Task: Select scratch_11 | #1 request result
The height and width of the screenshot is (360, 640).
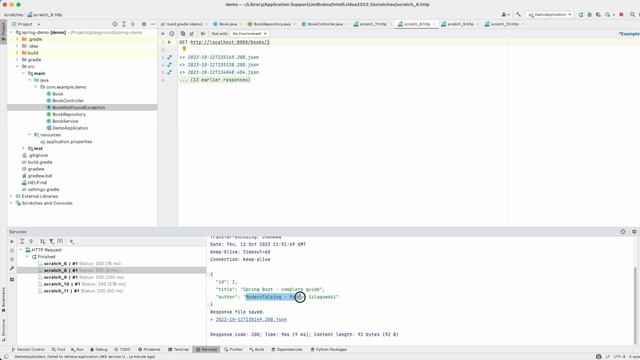Action: click(80, 291)
